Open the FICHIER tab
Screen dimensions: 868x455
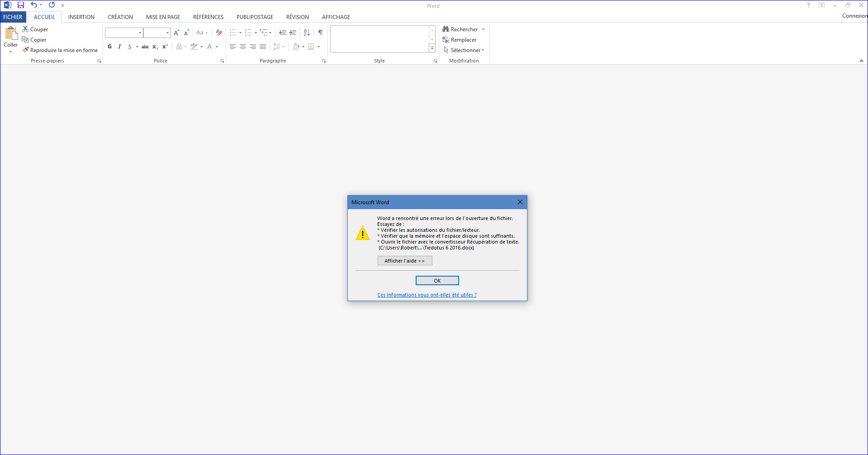tap(13, 17)
